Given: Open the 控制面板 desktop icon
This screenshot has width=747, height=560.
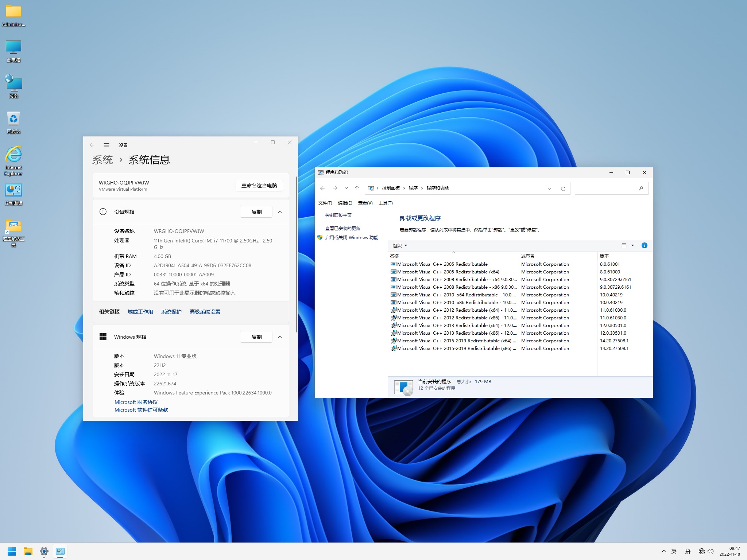Looking at the screenshot, I should click(13, 194).
